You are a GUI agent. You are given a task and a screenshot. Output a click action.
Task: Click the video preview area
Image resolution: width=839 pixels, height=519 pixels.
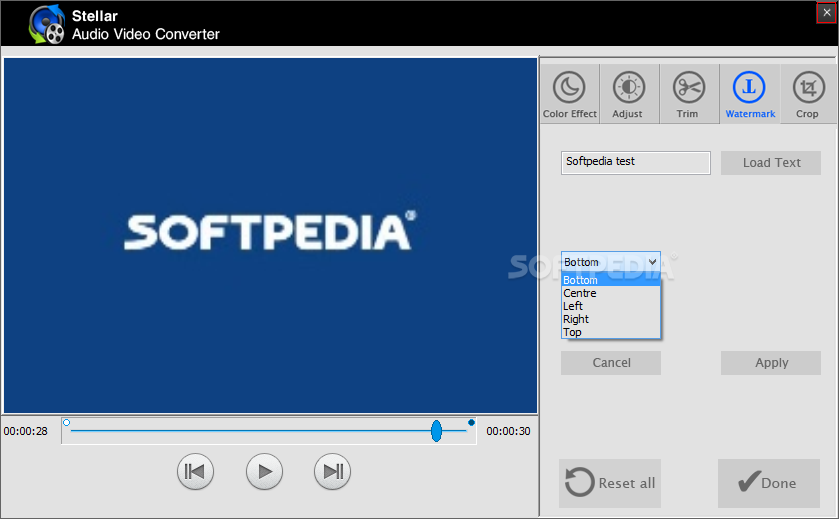tap(270, 235)
